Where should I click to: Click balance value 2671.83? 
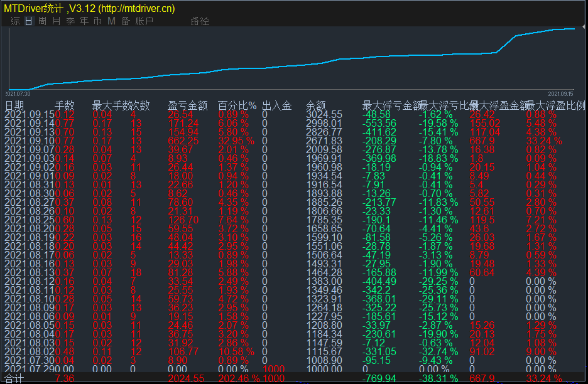click(x=324, y=141)
